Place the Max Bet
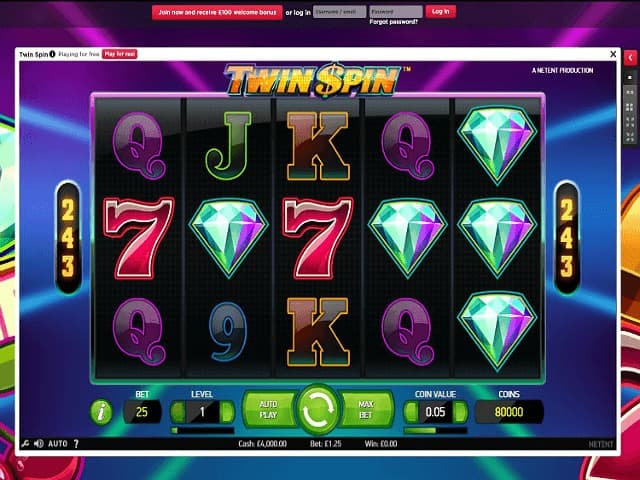 (366, 409)
